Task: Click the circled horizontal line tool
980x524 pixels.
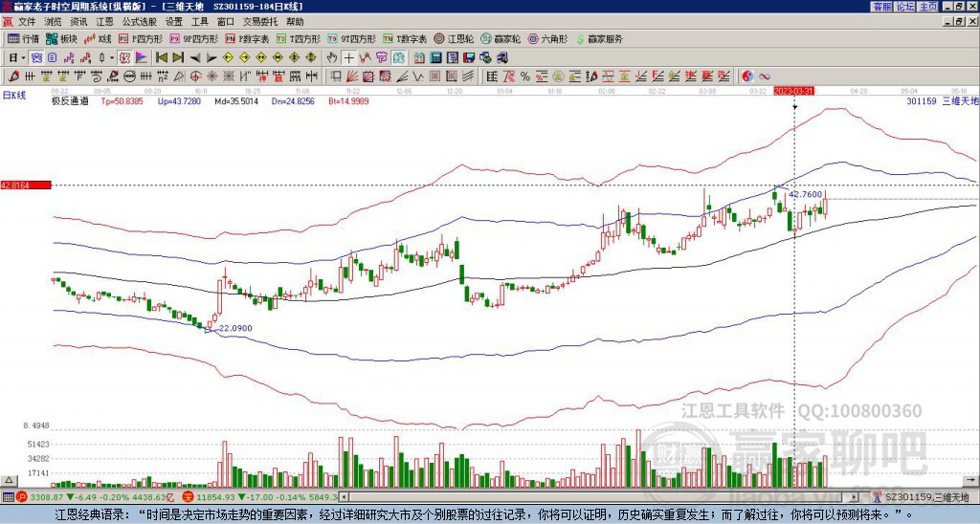Action: pyautogui.click(x=129, y=76)
